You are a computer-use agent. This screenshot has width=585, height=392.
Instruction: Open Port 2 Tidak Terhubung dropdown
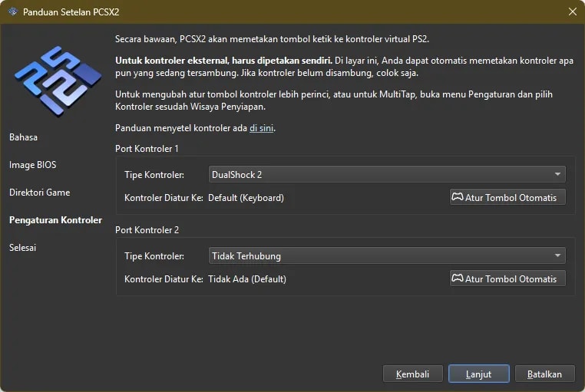click(x=387, y=255)
